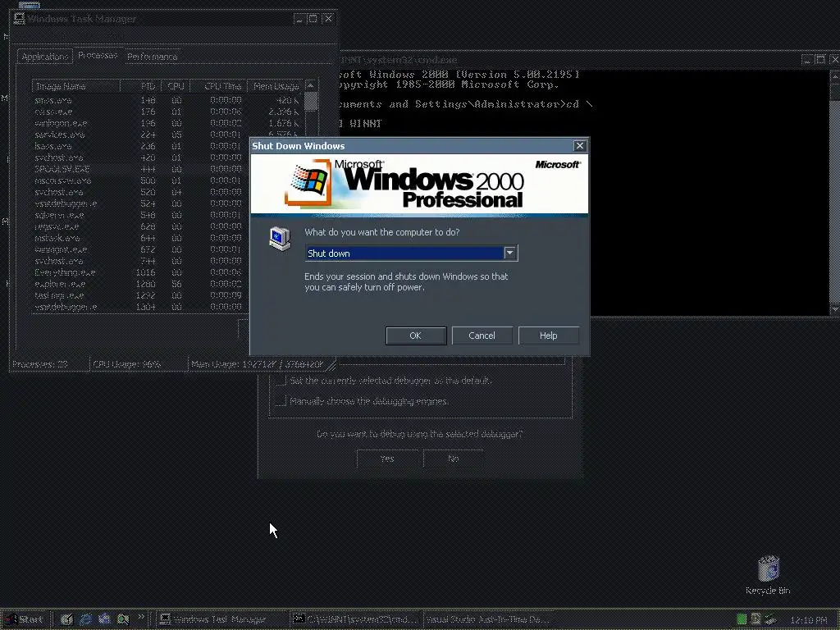Image resolution: width=840 pixels, height=630 pixels.
Task: Click the computer icon in Shut Down dialog
Action: coord(280,239)
